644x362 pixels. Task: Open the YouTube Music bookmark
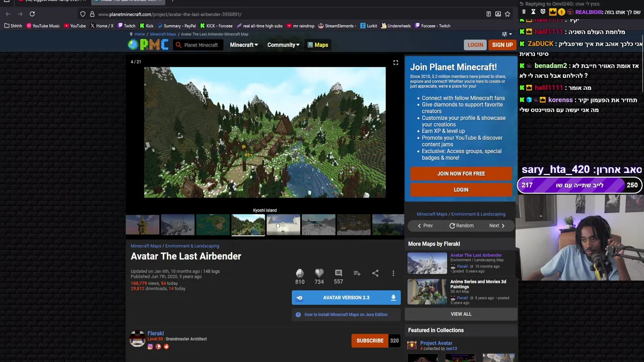(x=43, y=26)
